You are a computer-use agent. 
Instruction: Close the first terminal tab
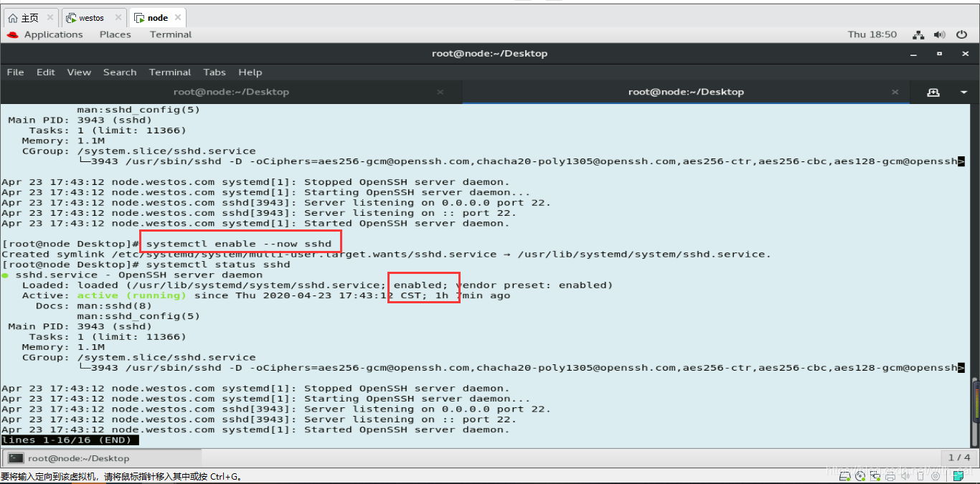click(440, 92)
